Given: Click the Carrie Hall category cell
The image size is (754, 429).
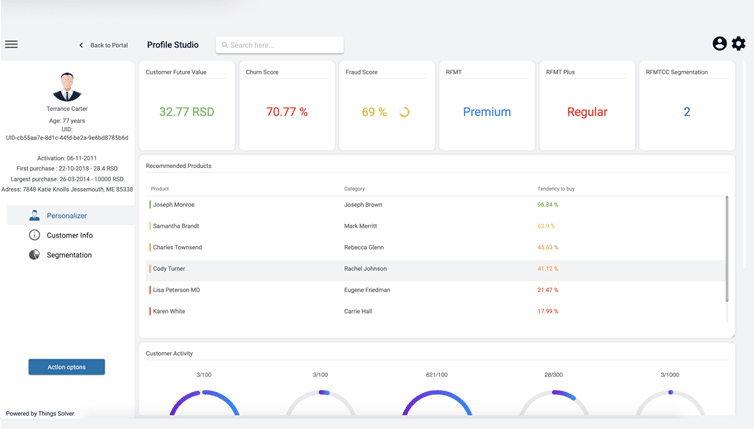Looking at the screenshot, I should (358, 311).
